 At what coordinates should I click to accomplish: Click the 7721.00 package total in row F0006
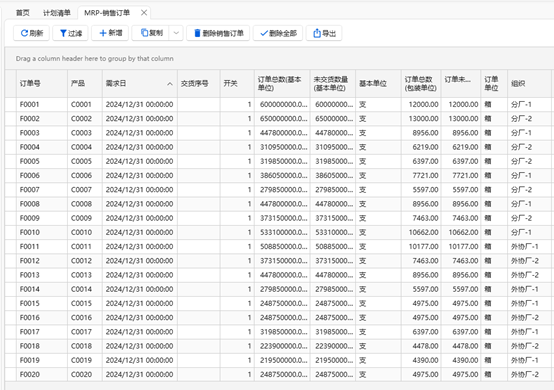click(x=421, y=176)
